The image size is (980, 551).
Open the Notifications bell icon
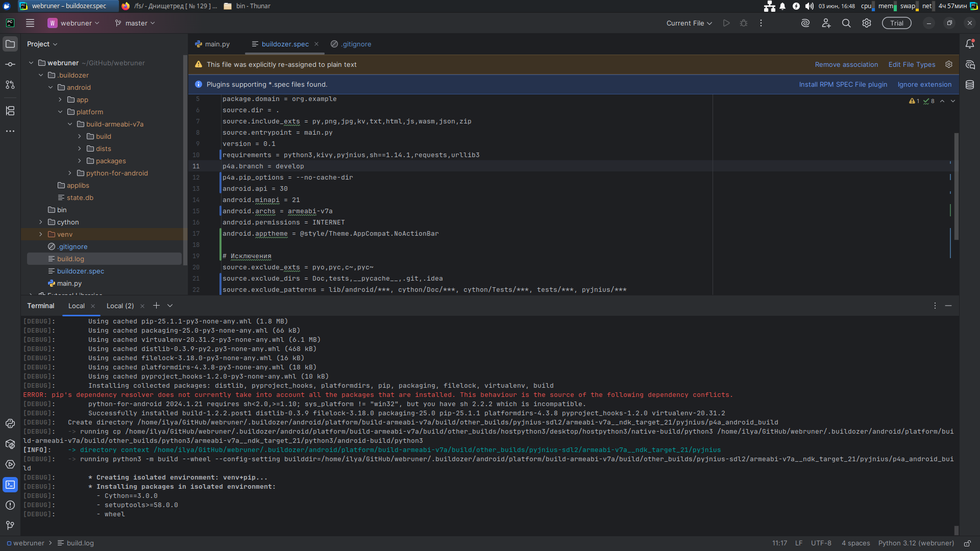pos(970,44)
